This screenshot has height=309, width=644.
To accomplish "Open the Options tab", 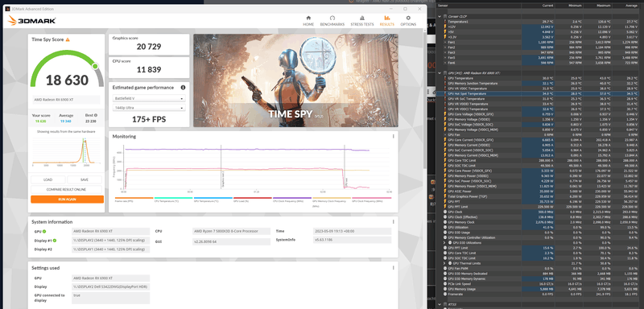I will (x=408, y=21).
